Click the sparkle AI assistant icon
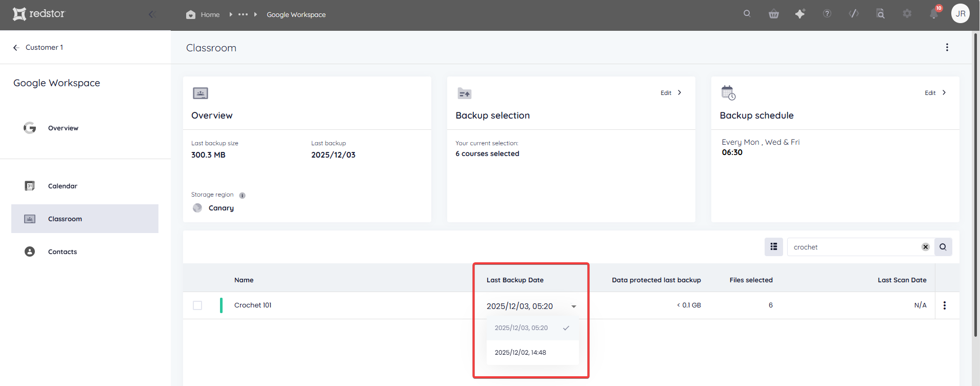This screenshot has width=980, height=386. click(800, 14)
